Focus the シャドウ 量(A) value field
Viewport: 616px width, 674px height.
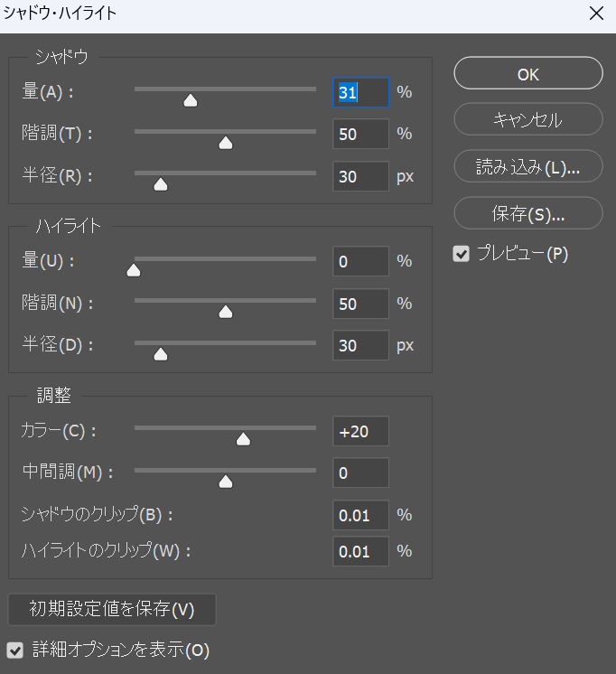360,92
